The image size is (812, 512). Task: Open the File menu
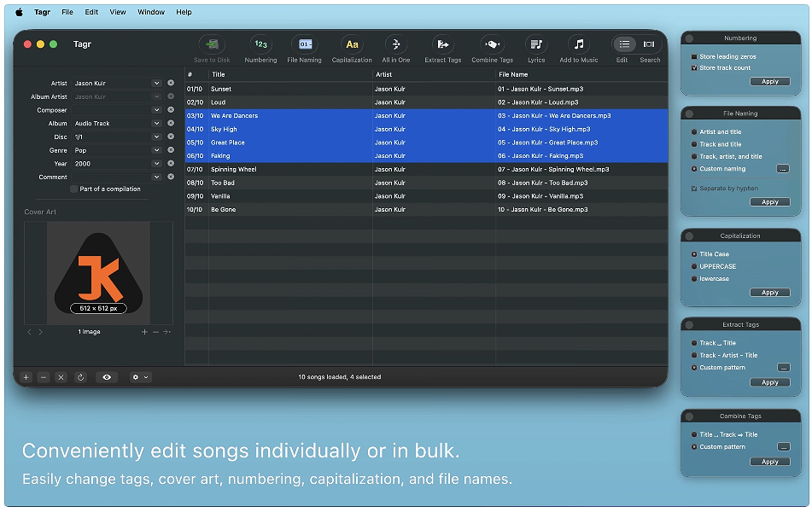coord(67,12)
